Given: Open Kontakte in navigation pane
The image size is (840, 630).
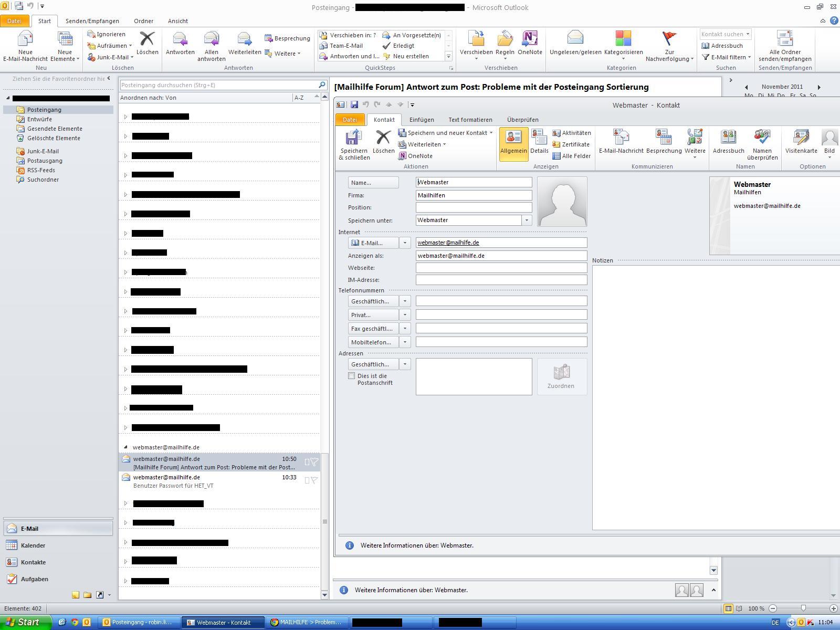Looking at the screenshot, I should (58, 562).
